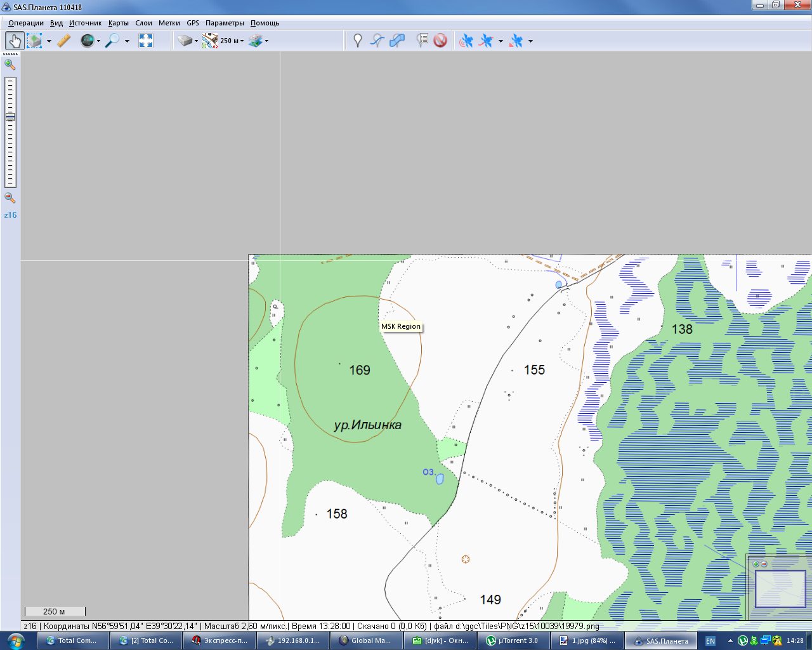812x650 pixels.
Task: Expand the selection tool dropdown arrow
Action: [49, 42]
